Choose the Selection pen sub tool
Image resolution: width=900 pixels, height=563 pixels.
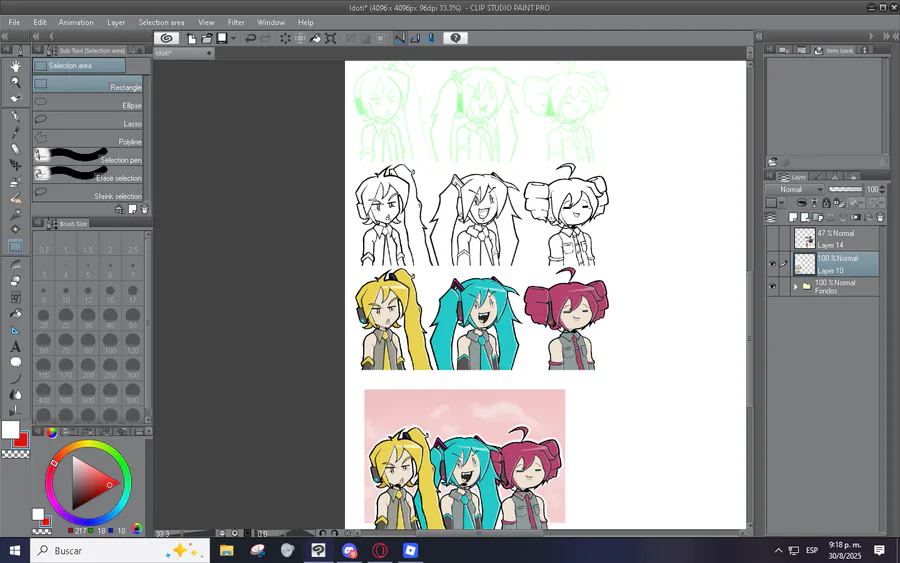88,157
